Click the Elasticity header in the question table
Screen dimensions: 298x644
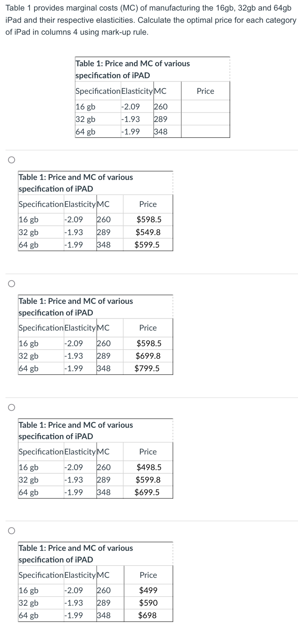click(137, 91)
